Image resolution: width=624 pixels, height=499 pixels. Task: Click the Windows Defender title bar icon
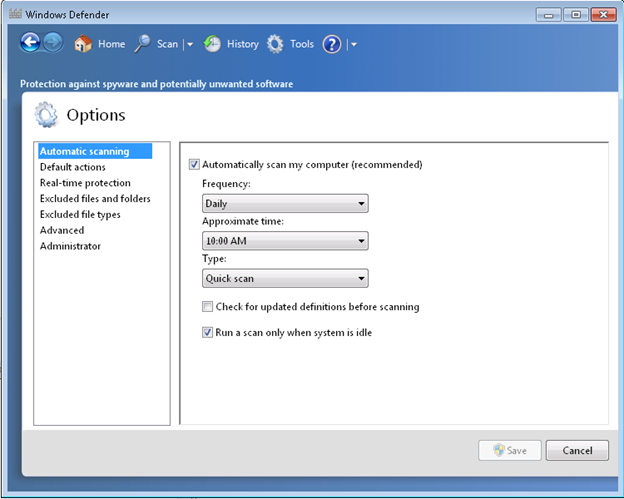tap(15, 14)
